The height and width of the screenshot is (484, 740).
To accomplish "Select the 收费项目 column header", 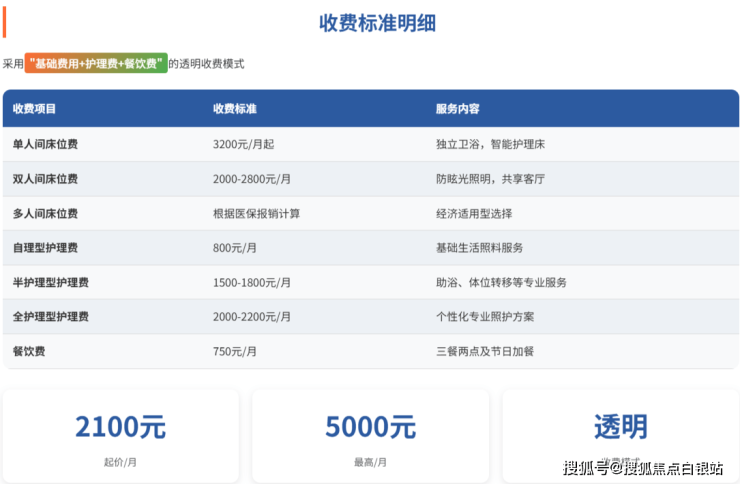I will point(35,108).
